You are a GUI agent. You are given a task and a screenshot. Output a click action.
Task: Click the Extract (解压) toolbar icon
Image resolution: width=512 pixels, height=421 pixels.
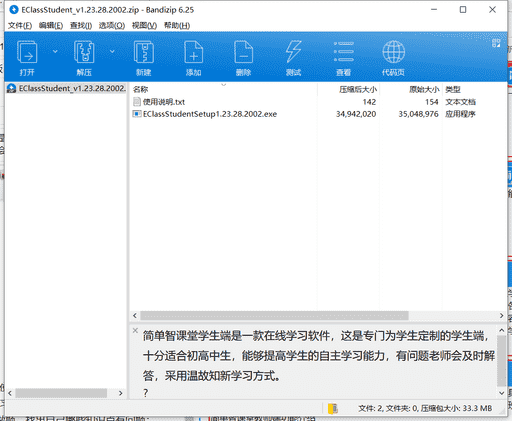84,52
